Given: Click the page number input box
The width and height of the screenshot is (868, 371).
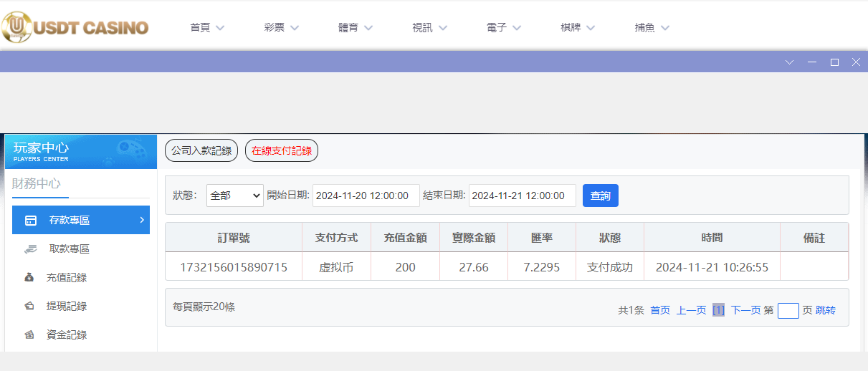Looking at the screenshot, I should click(788, 310).
